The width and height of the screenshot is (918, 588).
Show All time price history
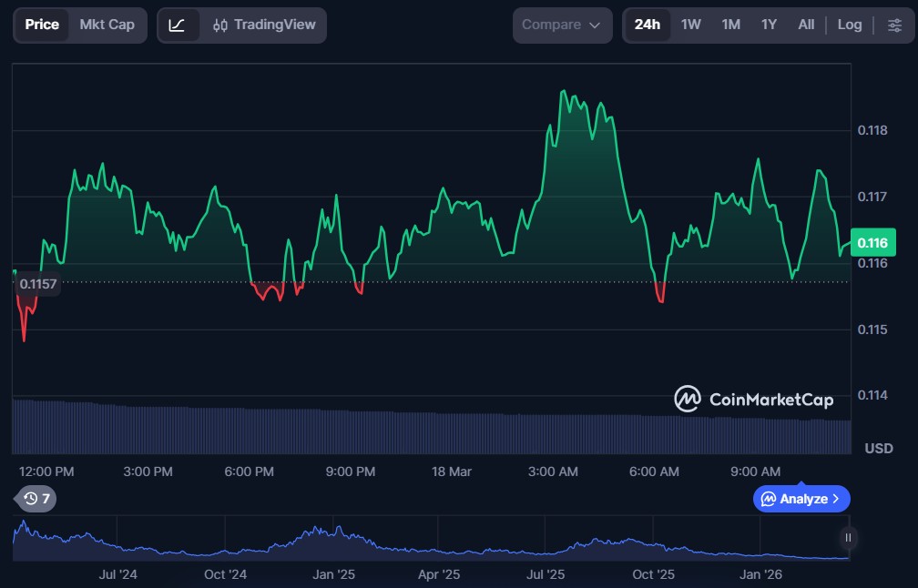(x=806, y=25)
